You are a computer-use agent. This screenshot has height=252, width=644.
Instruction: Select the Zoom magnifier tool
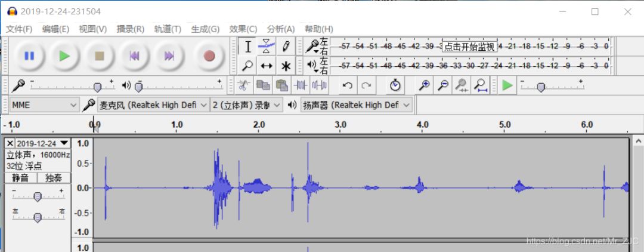coord(247,65)
